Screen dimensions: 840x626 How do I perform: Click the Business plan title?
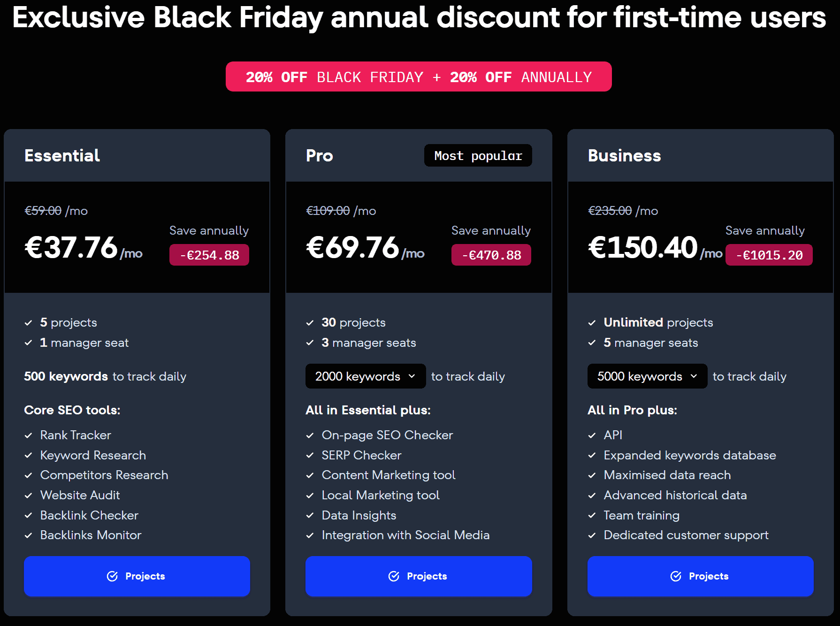[x=624, y=156]
